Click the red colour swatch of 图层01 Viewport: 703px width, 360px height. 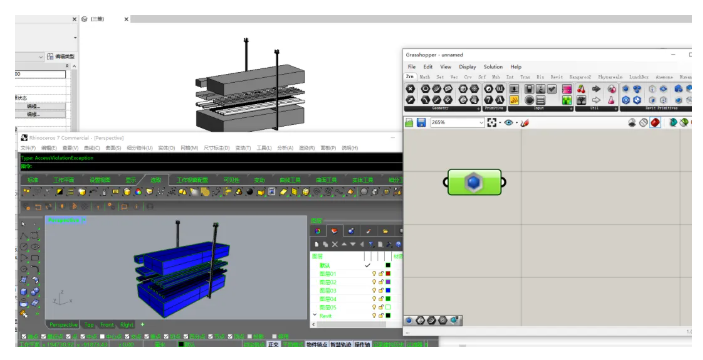388,273
